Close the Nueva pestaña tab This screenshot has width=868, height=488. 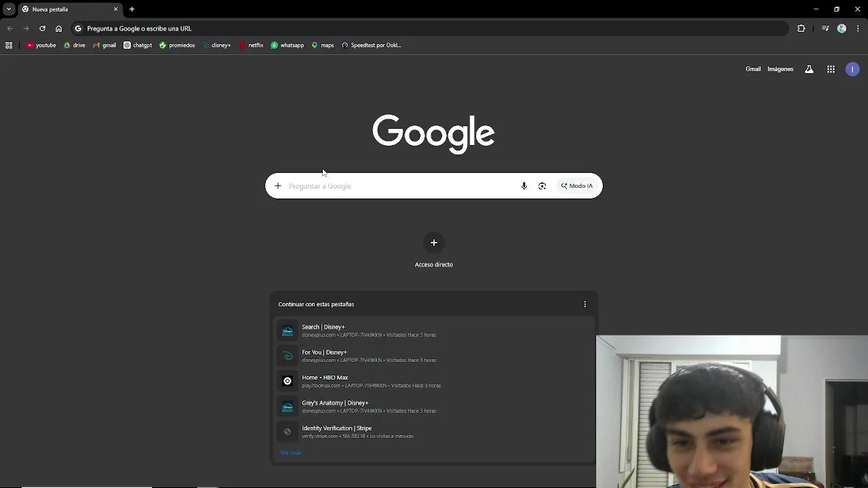coord(115,9)
